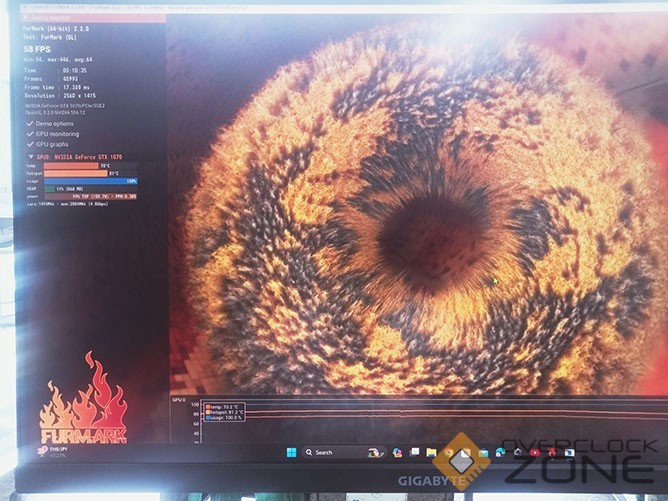
Task: Switch to FurMark flame taskbar icon
Action: [x=552, y=452]
